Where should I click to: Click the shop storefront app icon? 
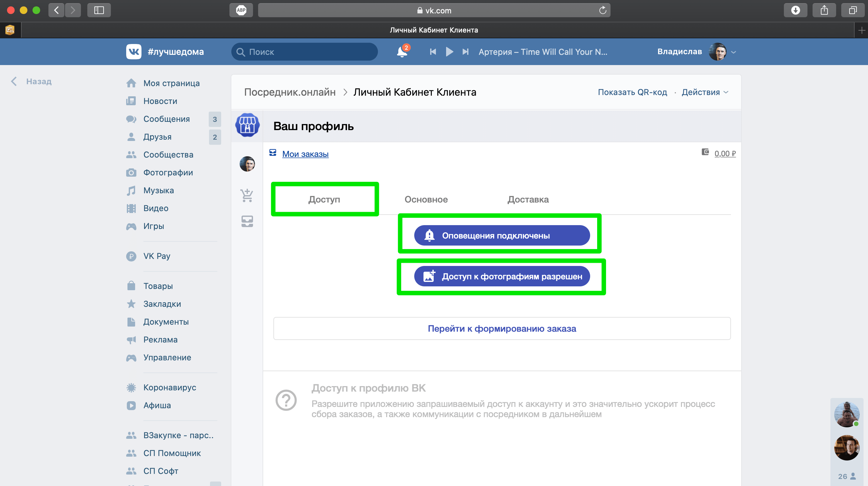(247, 125)
